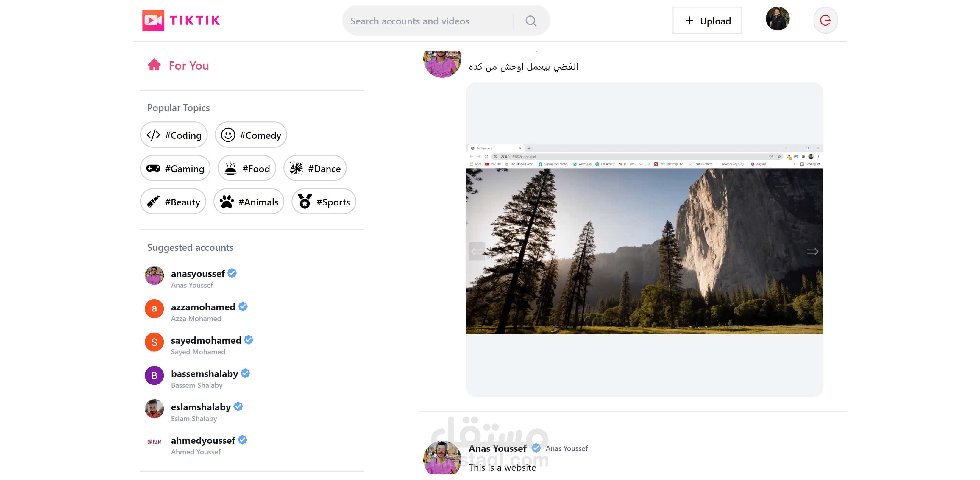Image resolution: width=980 pixels, height=480 pixels.
Task: Click the verified badge next to sayedmohamed
Action: pos(249,339)
